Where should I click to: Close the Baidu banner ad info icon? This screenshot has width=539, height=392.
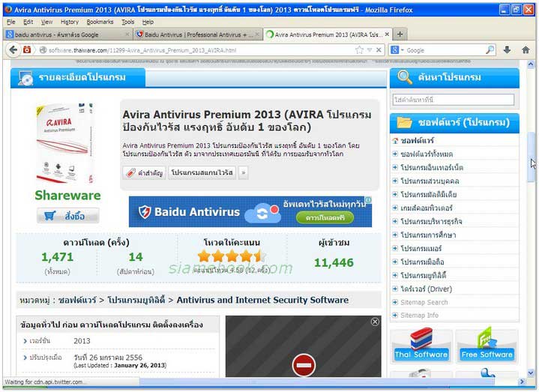(x=368, y=199)
